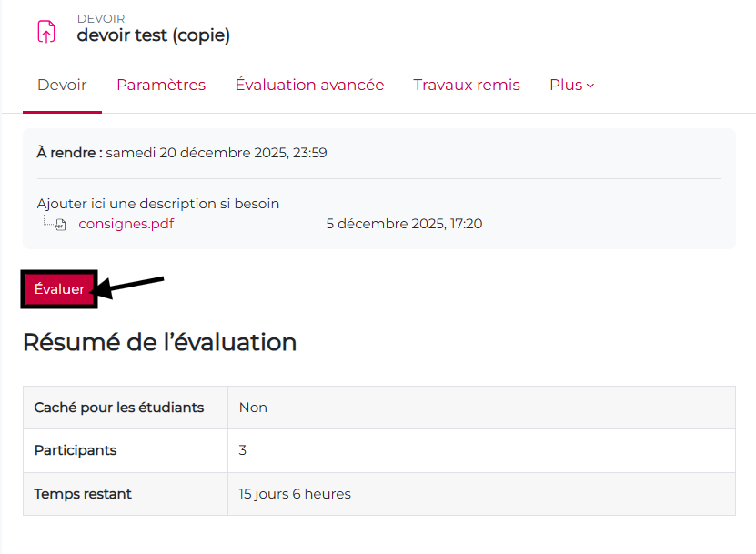Go to the Évaluation avancée tab

coord(309,85)
